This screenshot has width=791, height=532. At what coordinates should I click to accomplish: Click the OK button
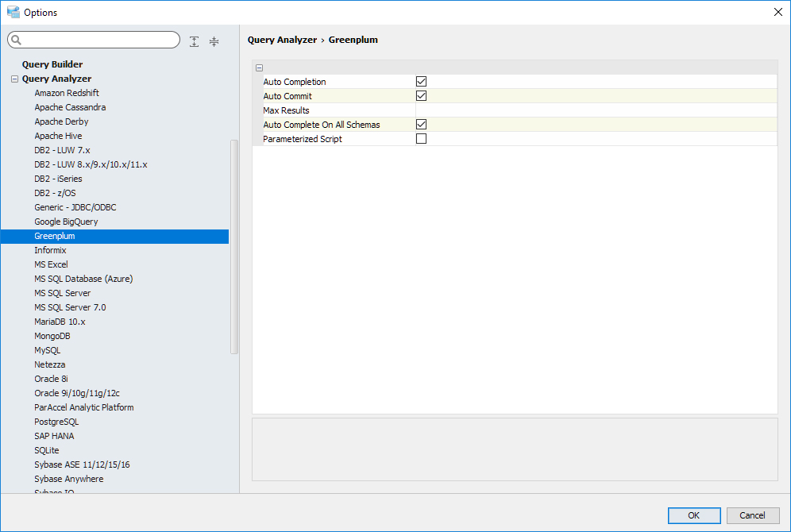[694, 515]
